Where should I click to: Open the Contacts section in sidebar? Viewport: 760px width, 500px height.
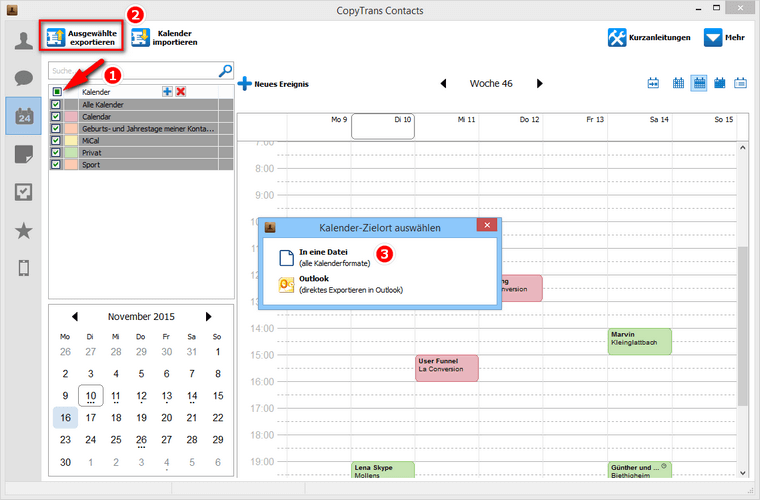23,40
